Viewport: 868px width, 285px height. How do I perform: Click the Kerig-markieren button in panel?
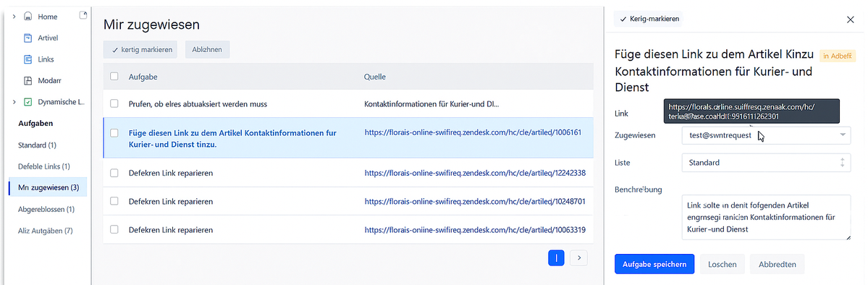(649, 19)
